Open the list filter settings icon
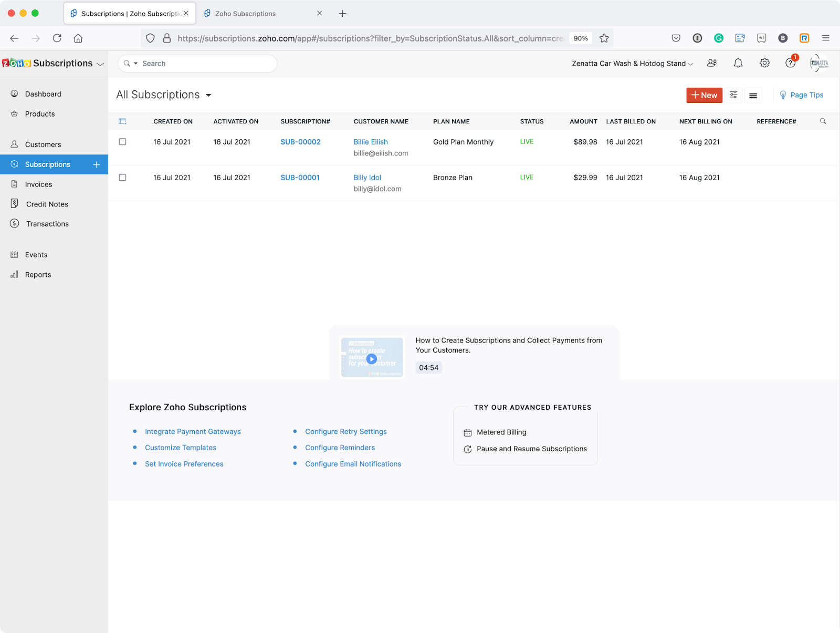Viewport: 840px width, 633px height. coord(733,95)
